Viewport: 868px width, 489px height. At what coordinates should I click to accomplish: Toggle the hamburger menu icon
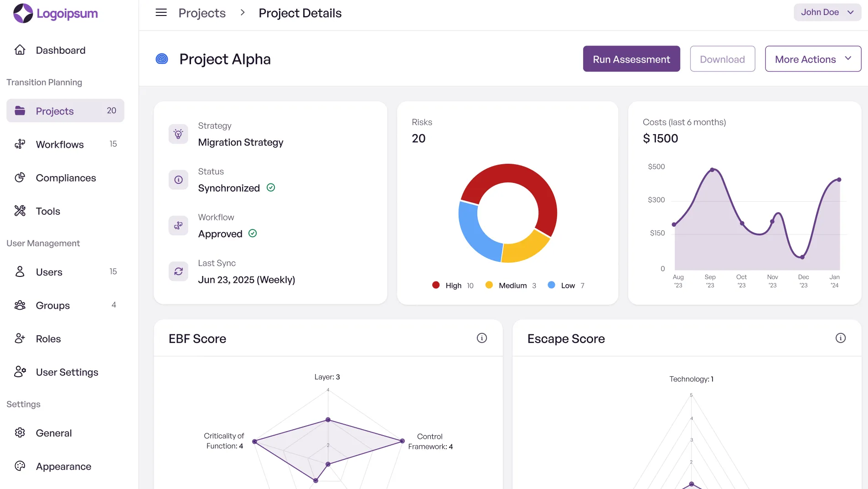click(x=161, y=13)
